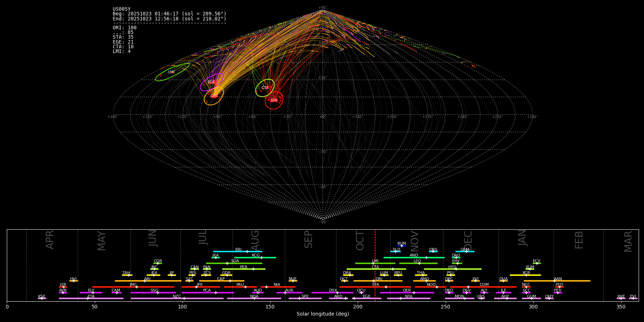Click the NZC shower bar in timeline
Screen dimensions: 644x322
click(177, 298)
